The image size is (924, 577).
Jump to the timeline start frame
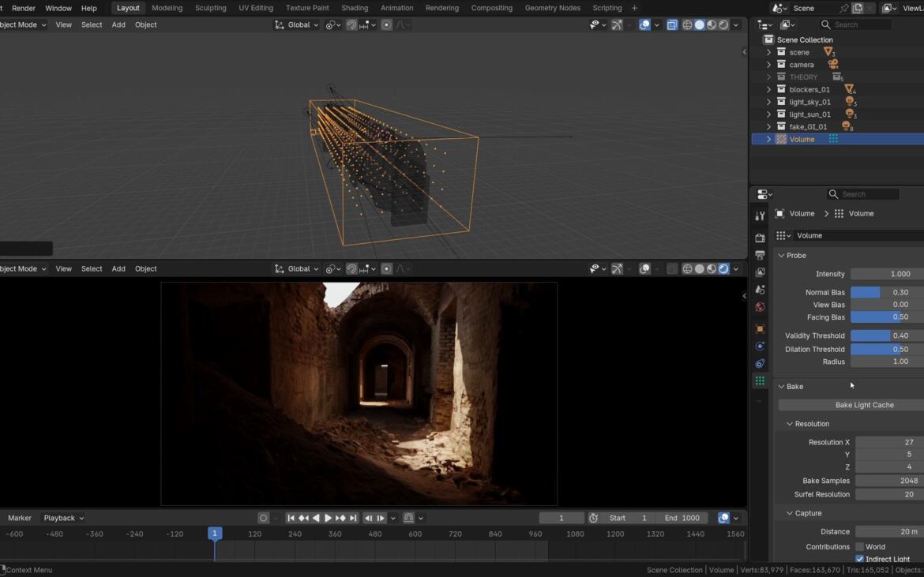point(291,518)
